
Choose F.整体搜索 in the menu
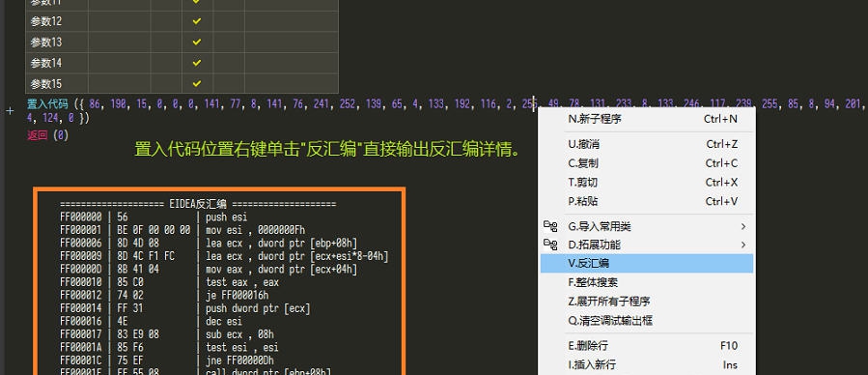click(647, 282)
